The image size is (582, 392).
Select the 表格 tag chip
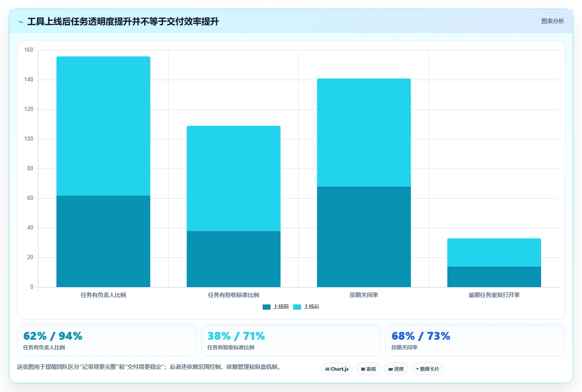(368, 369)
